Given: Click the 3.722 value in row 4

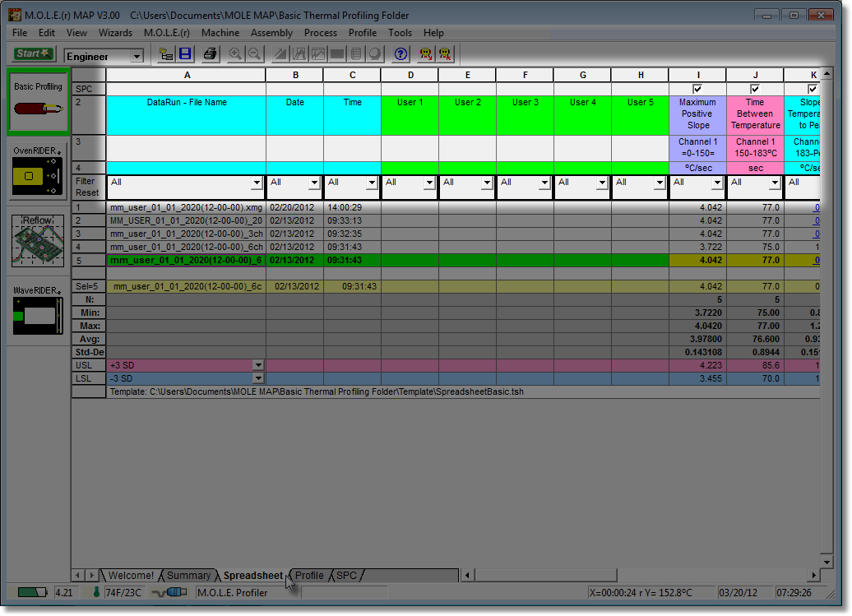Looking at the screenshot, I should pos(697,247).
